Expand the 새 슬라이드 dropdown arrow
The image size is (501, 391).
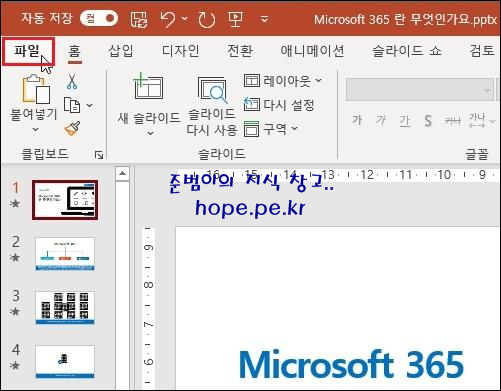click(x=150, y=134)
